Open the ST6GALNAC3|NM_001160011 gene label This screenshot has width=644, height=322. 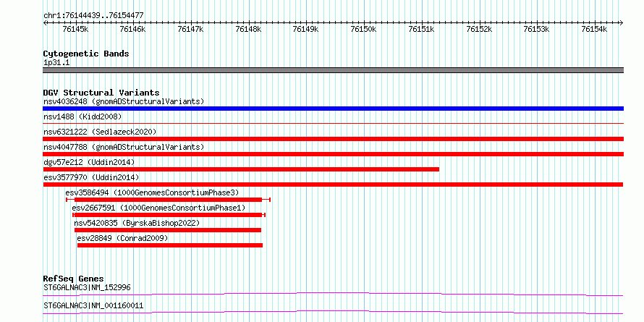coord(93,306)
